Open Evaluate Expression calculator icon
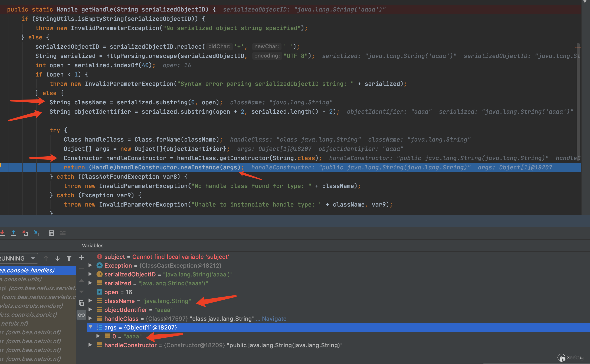 [x=51, y=233]
